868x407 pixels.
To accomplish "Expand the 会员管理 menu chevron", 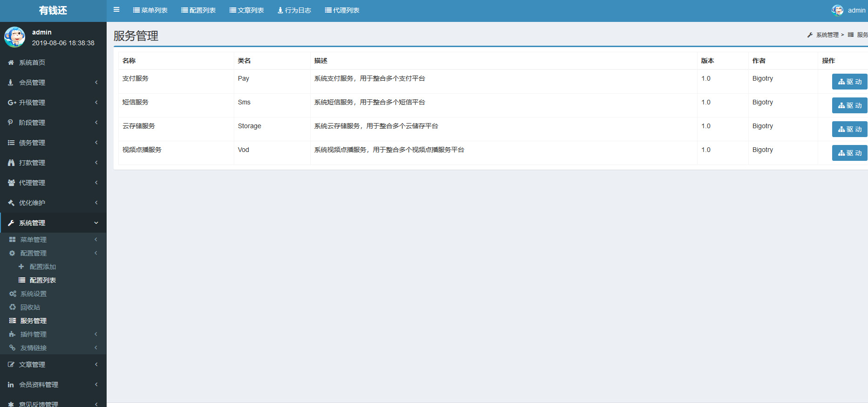I will [x=96, y=83].
